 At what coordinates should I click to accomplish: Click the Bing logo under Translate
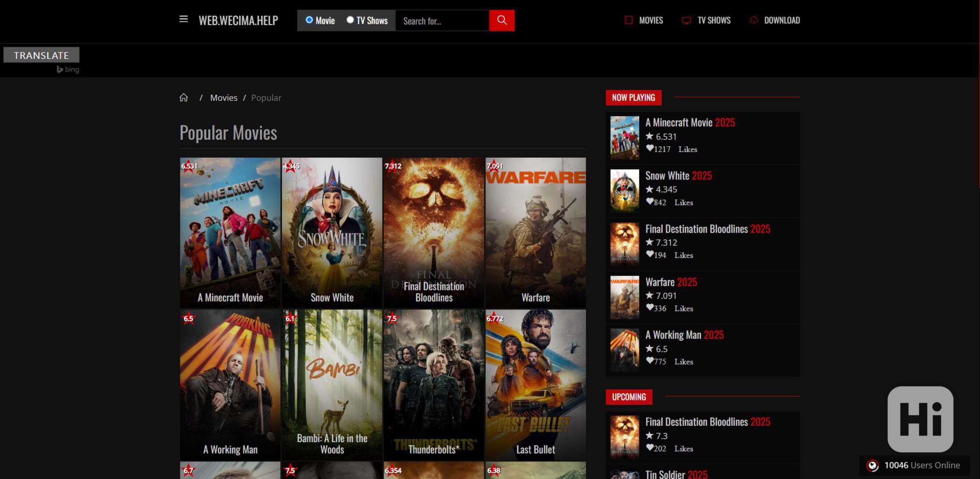tap(68, 69)
